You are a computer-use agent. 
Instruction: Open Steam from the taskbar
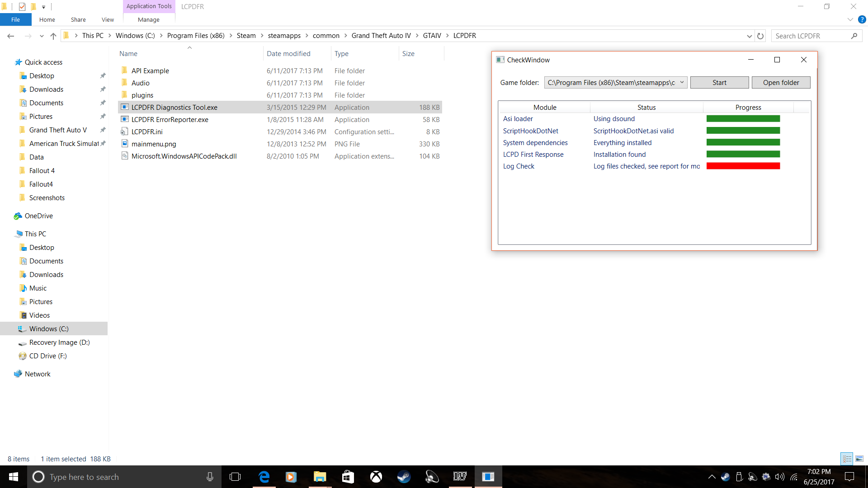[404, 477]
